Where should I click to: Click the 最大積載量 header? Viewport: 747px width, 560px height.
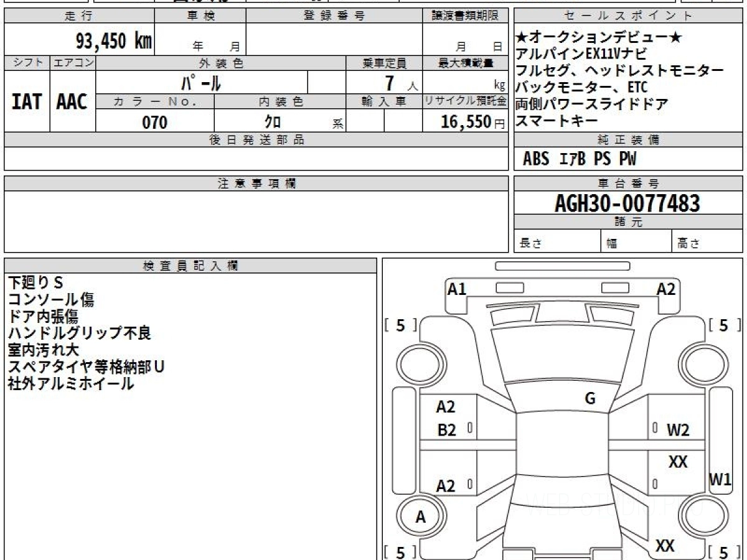pyautogui.click(x=465, y=63)
